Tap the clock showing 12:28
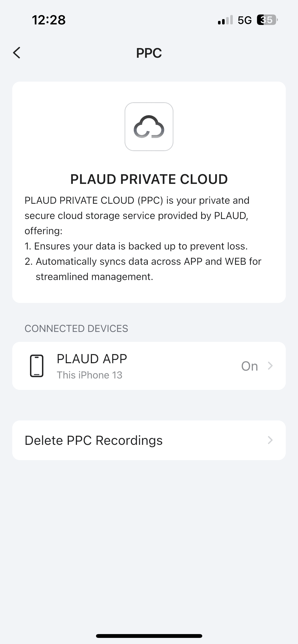Viewport: 298px width, 644px height. pyautogui.click(x=49, y=20)
